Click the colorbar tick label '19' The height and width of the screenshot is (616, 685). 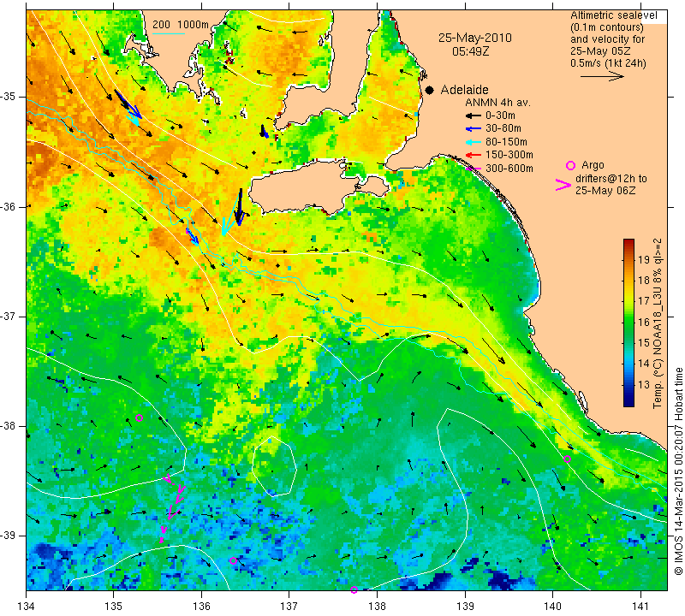coord(644,260)
